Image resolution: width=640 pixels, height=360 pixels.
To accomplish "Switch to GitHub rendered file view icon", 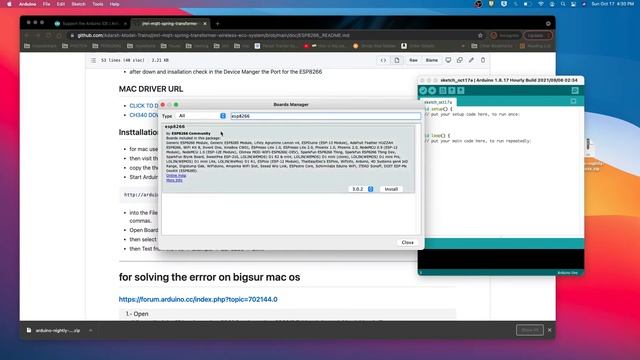I will 397,60.
